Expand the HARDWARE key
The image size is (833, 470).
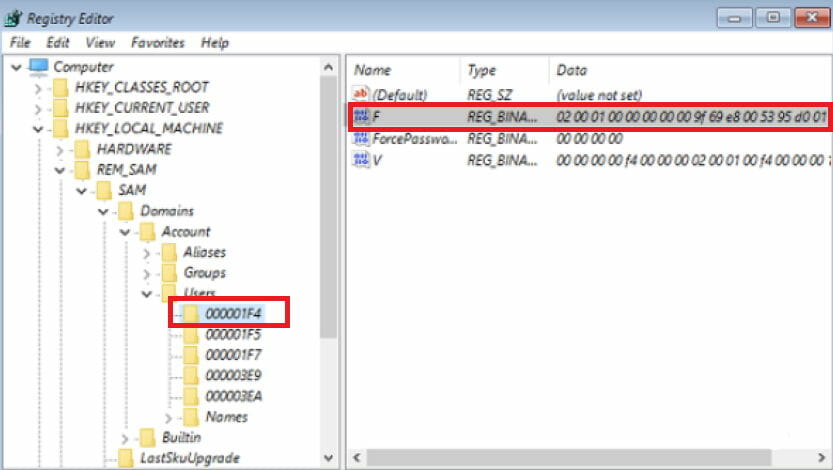tap(60, 151)
